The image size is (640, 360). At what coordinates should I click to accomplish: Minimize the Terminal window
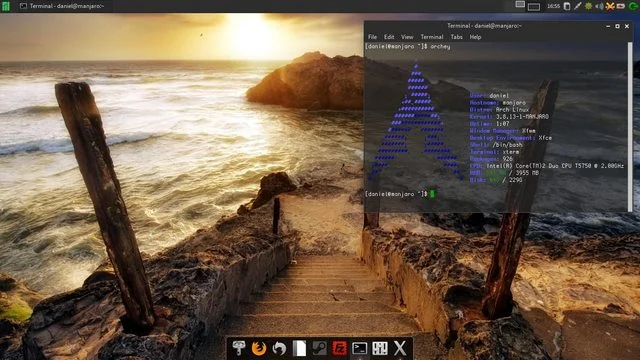[608, 26]
